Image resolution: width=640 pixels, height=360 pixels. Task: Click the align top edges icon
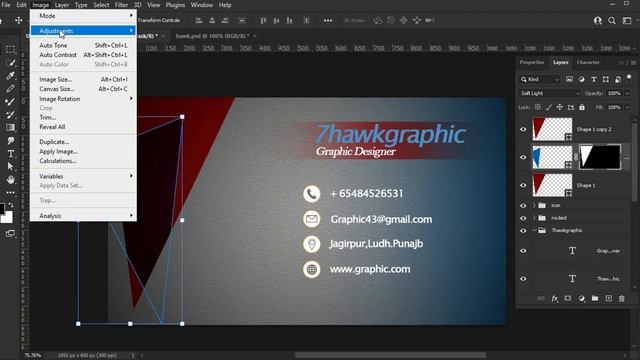click(x=263, y=20)
